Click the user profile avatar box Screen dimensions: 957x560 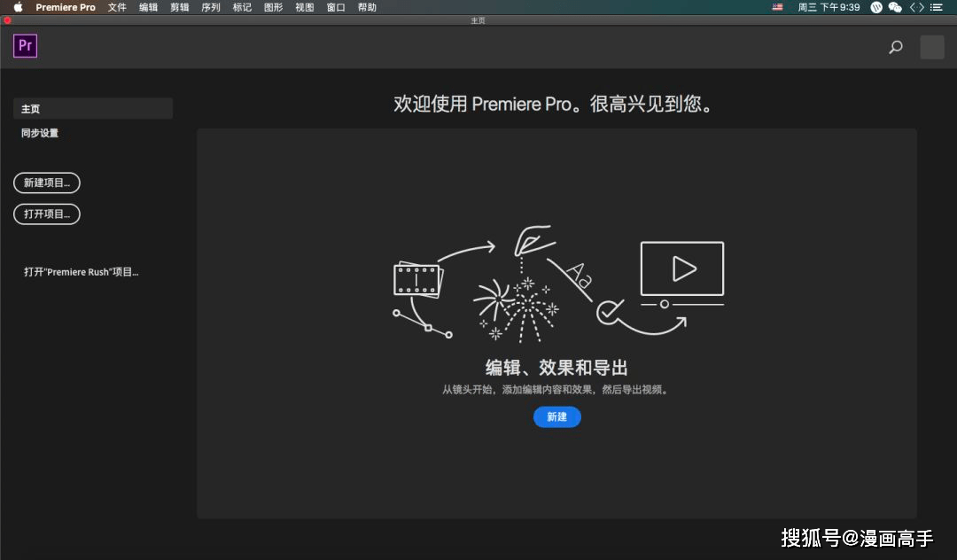point(932,47)
